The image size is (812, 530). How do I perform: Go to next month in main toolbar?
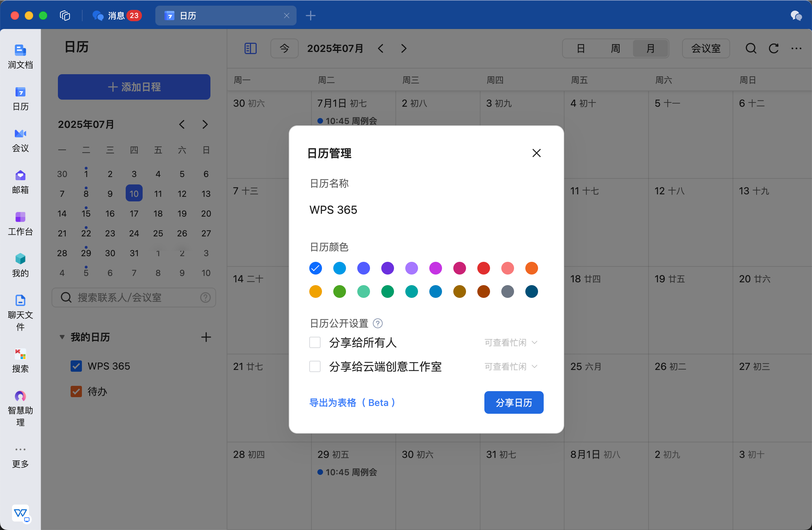click(x=404, y=48)
